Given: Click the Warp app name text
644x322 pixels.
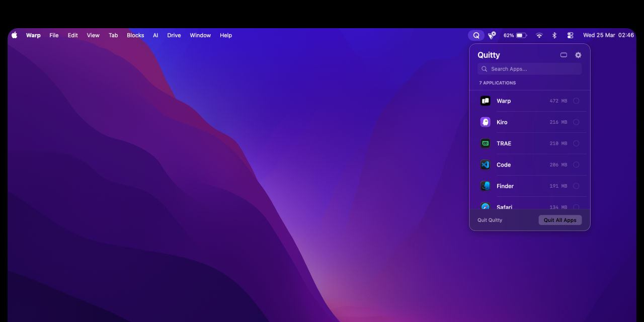Looking at the screenshot, I should click(504, 101).
